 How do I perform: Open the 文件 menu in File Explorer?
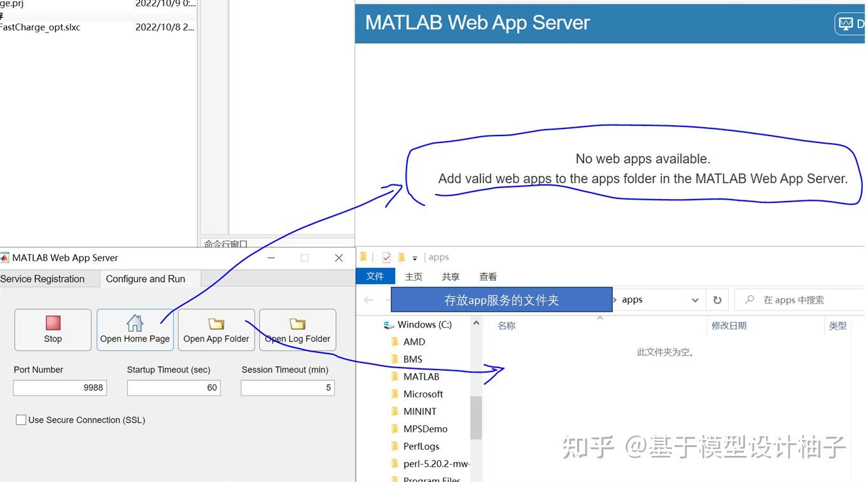click(375, 276)
